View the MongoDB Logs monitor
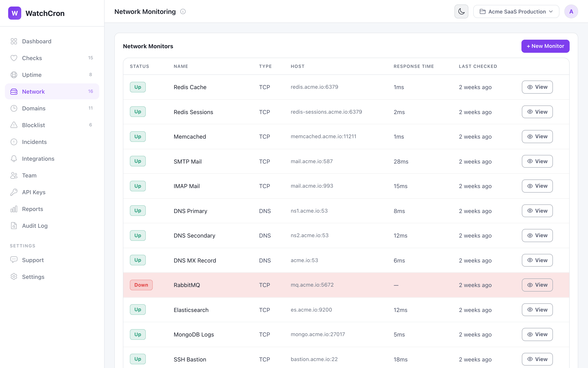The width and height of the screenshot is (588, 368). pos(537,334)
